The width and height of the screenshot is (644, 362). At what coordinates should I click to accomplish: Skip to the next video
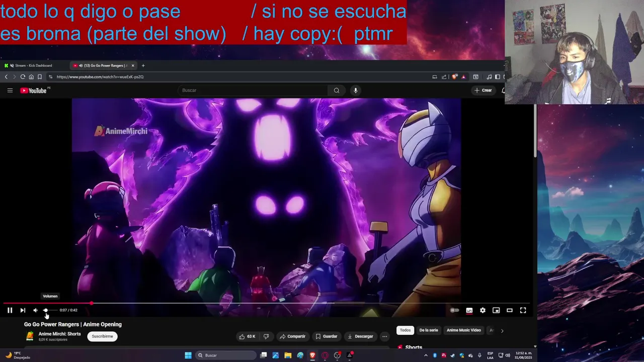pos(23,310)
